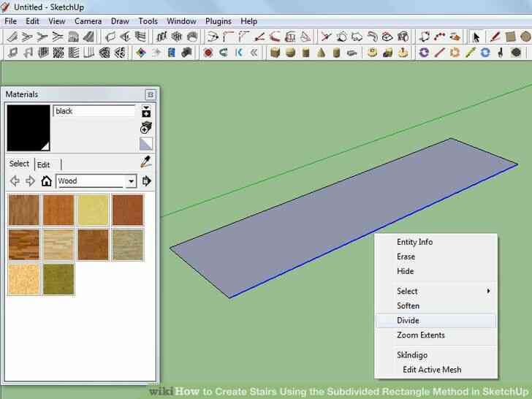Viewport: 532px width, 399px height.
Task: Open the Help menu
Action: (x=248, y=21)
